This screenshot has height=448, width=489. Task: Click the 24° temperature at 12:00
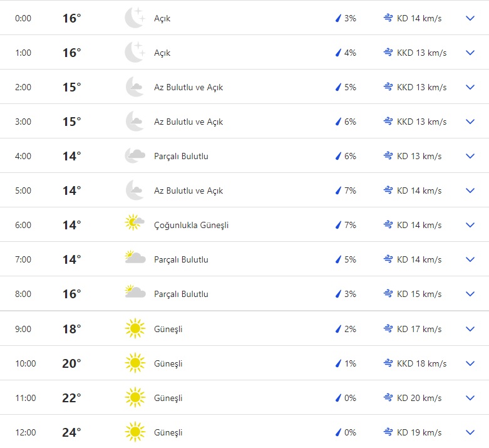pos(71,432)
